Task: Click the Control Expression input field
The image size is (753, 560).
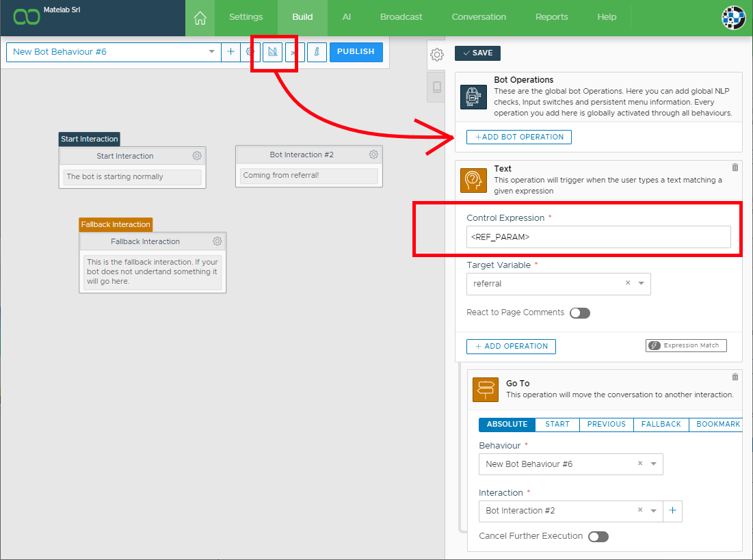Action: (598, 237)
